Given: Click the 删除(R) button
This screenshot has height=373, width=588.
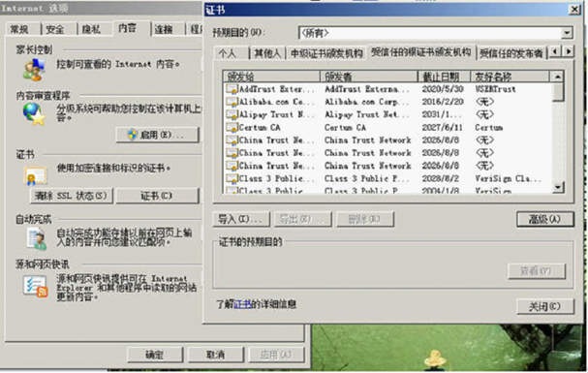Looking at the screenshot, I should [x=364, y=219].
